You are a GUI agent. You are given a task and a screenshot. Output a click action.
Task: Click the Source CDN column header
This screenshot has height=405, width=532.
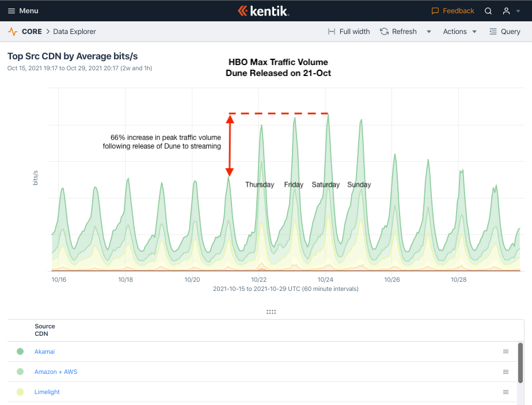point(44,330)
